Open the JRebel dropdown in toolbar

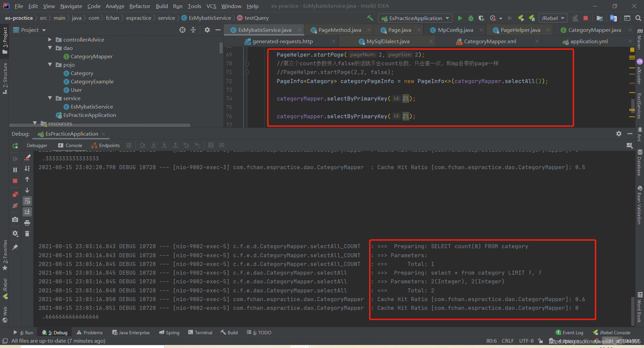pyautogui.click(x=552, y=18)
